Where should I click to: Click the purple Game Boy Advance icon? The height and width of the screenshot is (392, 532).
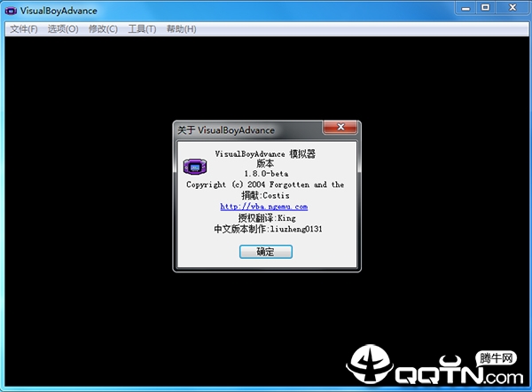point(193,166)
